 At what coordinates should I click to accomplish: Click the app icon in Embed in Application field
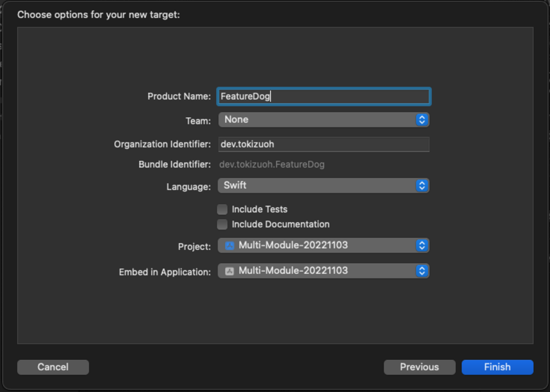pyautogui.click(x=229, y=271)
